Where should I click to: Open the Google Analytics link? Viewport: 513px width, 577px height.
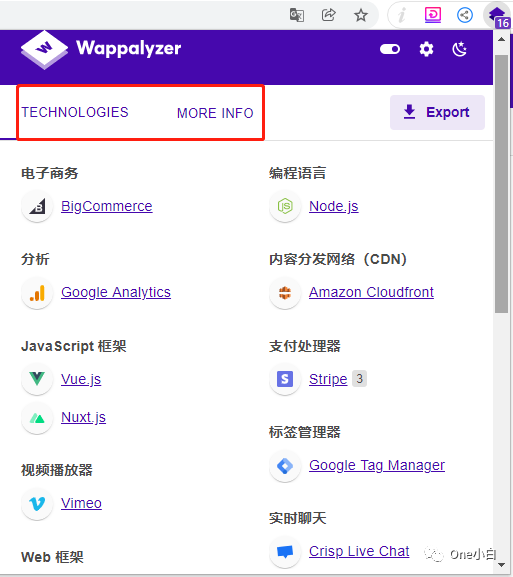tap(116, 292)
